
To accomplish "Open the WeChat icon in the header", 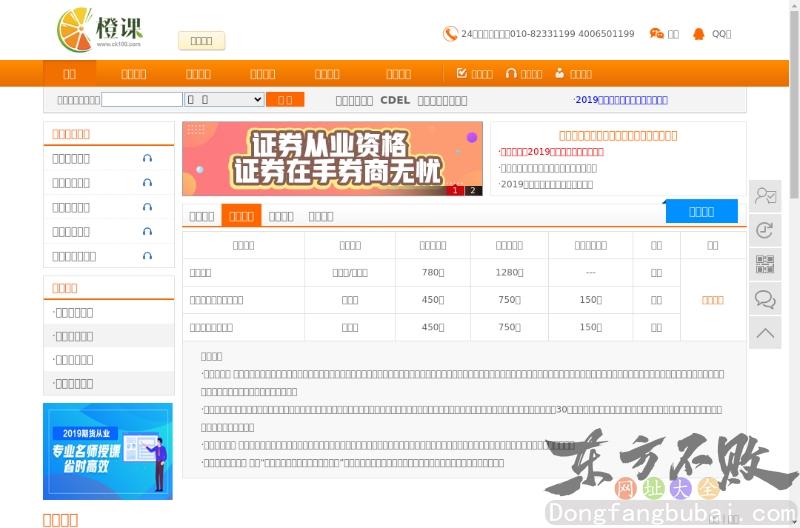I will click(x=656, y=34).
